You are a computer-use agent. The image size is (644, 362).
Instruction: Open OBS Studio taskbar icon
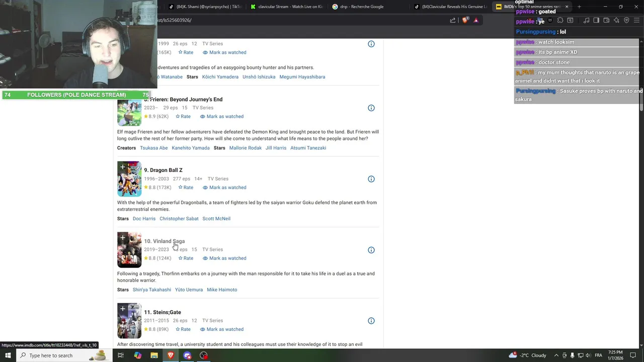204,355
